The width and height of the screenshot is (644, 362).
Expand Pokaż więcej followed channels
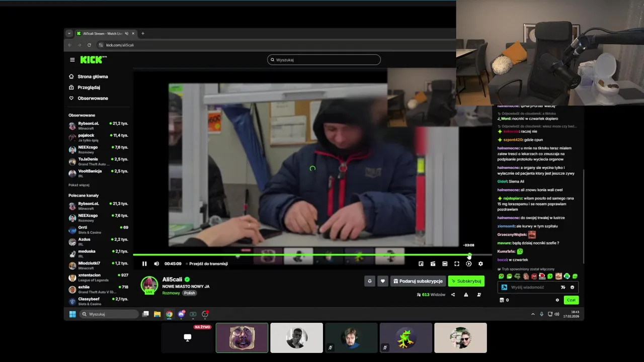click(x=79, y=185)
